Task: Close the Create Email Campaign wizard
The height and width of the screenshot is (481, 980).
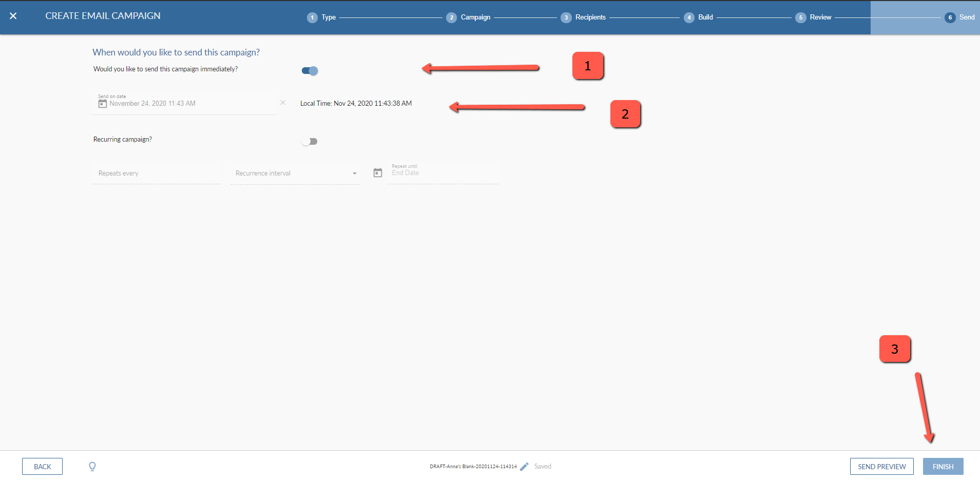Action: click(13, 16)
